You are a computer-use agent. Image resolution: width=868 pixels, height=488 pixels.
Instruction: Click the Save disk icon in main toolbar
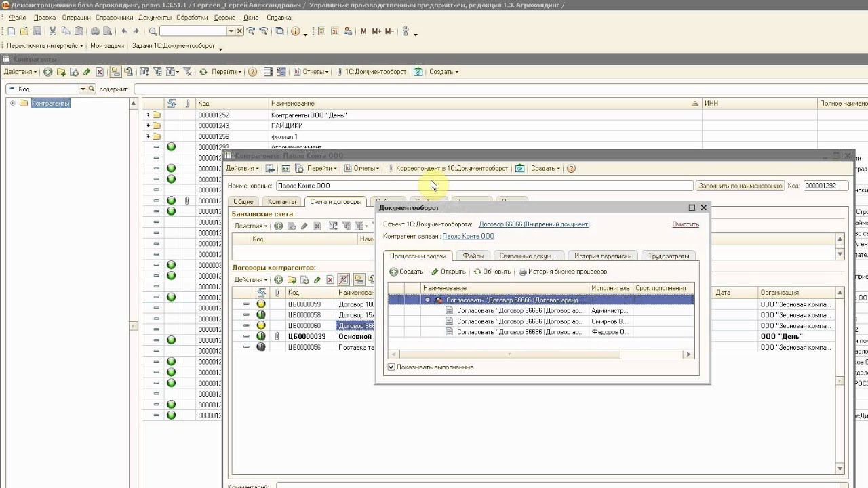(37, 31)
